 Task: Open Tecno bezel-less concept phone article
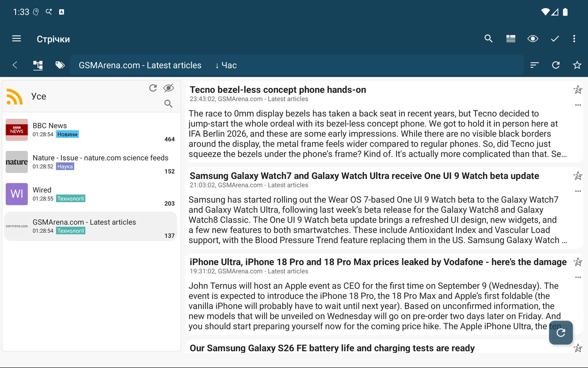[278, 89]
